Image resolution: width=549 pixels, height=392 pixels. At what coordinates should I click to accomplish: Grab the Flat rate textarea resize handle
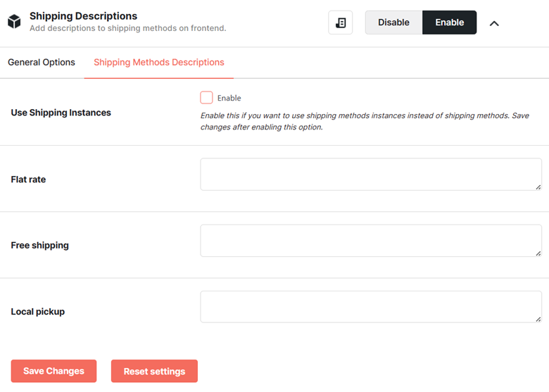[x=538, y=187]
